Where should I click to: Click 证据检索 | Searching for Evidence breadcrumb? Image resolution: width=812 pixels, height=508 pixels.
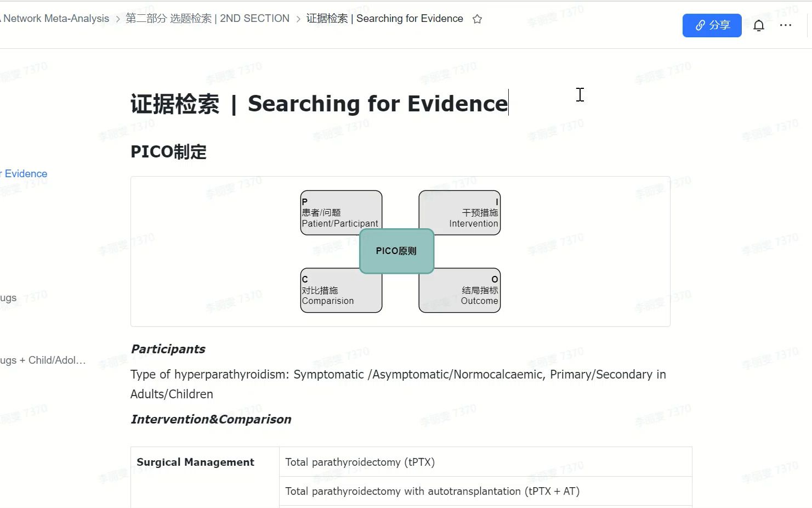384,19
